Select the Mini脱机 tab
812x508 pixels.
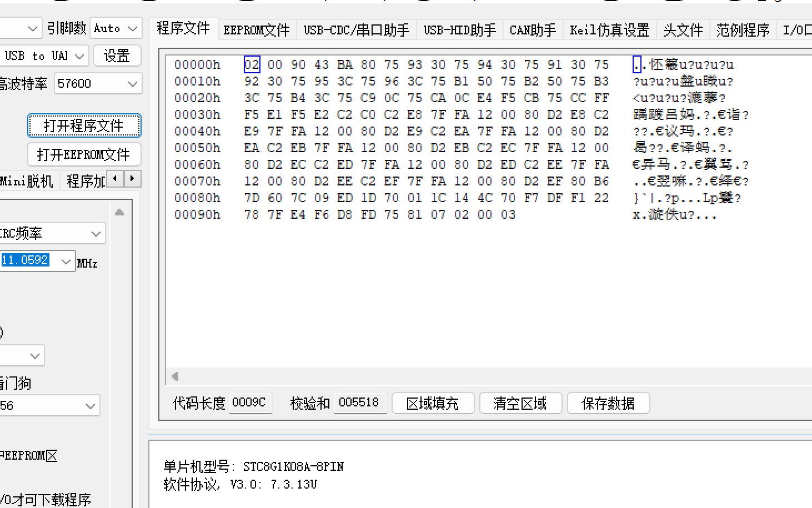click(27, 181)
